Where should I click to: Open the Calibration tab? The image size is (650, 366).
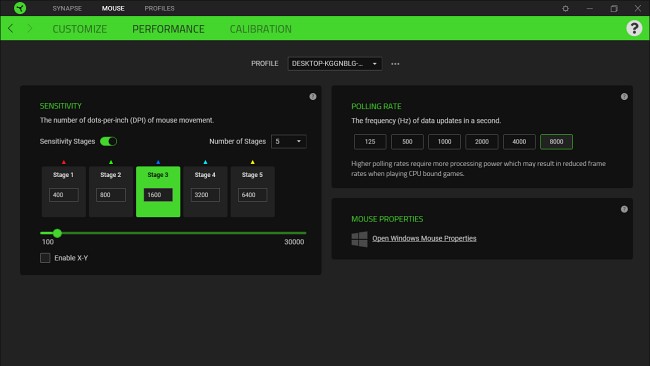[261, 29]
